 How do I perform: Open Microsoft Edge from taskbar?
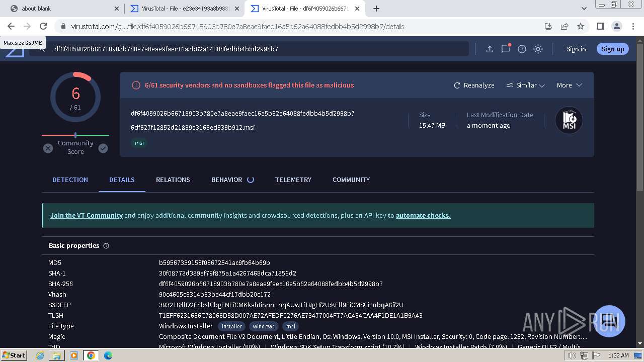click(x=108, y=355)
